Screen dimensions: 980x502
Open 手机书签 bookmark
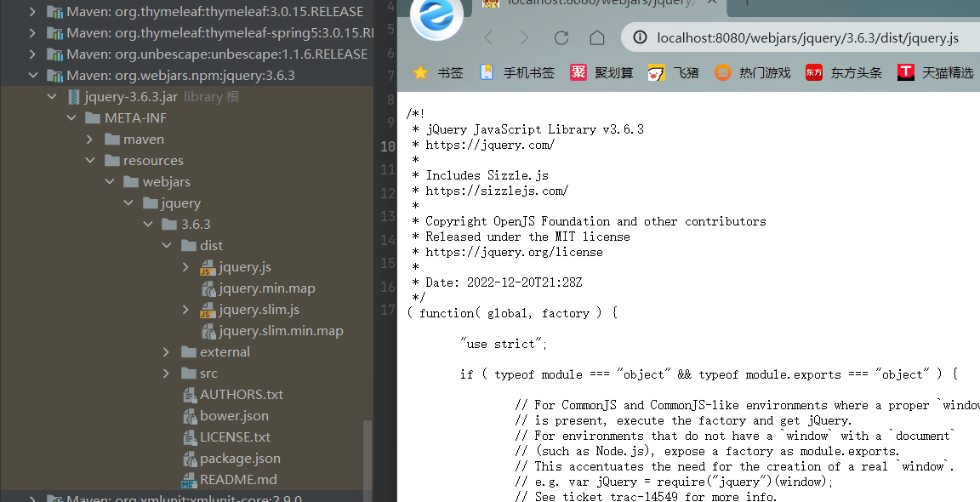click(517, 73)
